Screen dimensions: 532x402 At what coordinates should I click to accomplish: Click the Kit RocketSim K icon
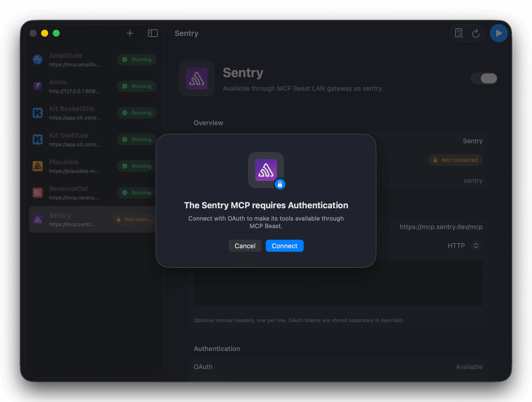38,113
